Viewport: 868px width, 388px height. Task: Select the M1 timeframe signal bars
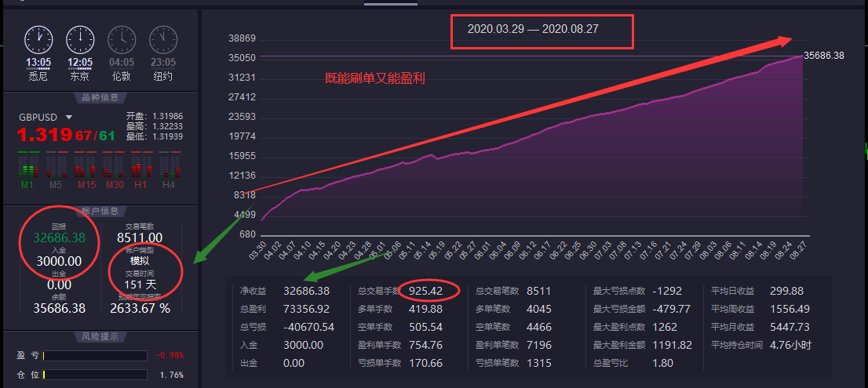28,166
